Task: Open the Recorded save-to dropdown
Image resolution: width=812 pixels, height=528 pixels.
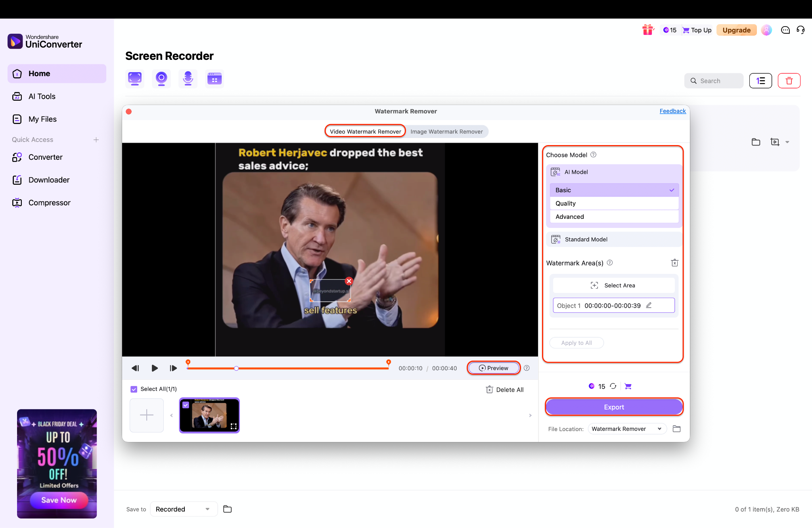Action: pyautogui.click(x=183, y=509)
